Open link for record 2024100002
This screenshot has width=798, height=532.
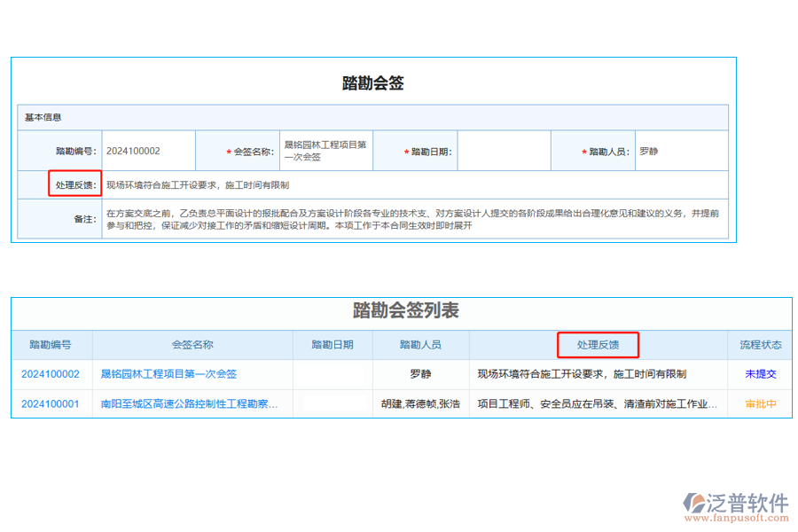[51, 373]
